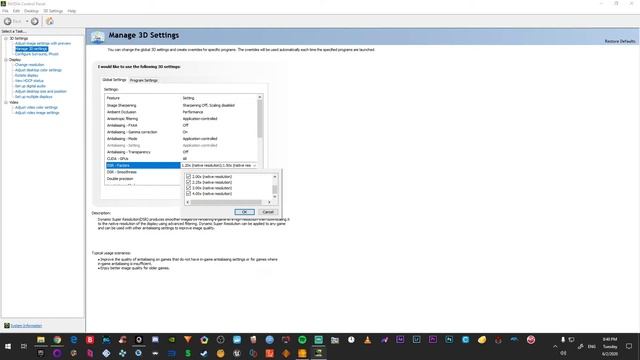The width and height of the screenshot is (640, 360).
Task: Toggle 4.00x (native resolution) DSR checkbox
Action: [188, 194]
